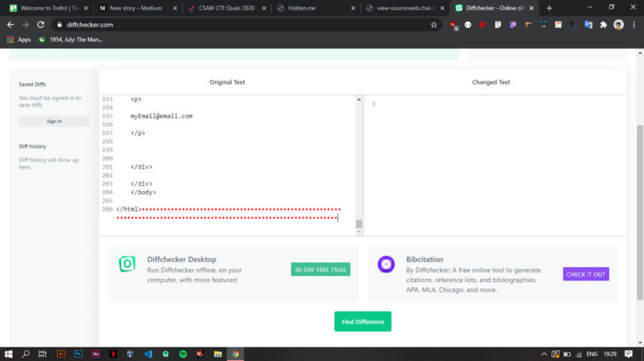Open Adobe XD from the taskbar

tap(96, 354)
